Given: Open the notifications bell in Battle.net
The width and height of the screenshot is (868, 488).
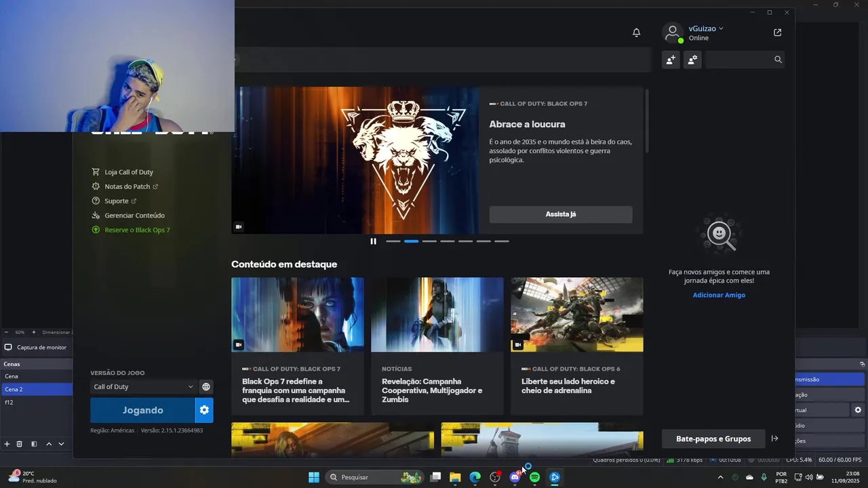Looking at the screenshot, I should tap(636, 33).
